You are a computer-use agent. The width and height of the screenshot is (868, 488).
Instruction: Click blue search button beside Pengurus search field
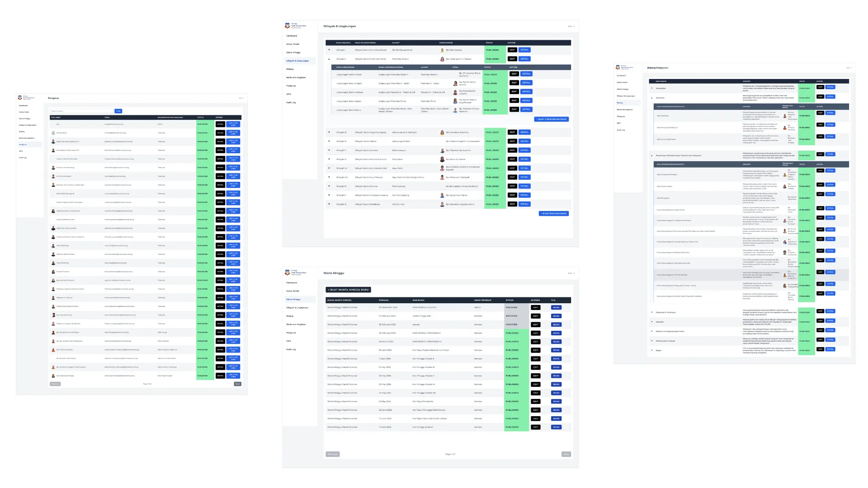tap(118, 111)
